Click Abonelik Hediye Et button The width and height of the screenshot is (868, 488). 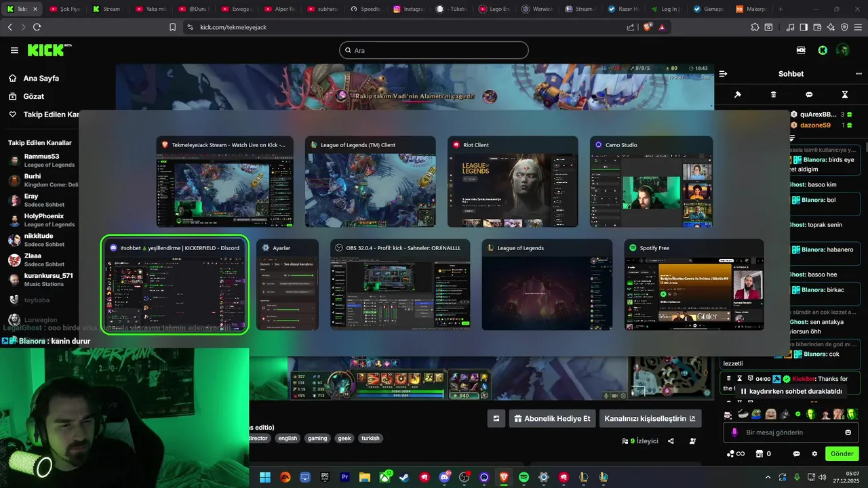click(553, 419)
